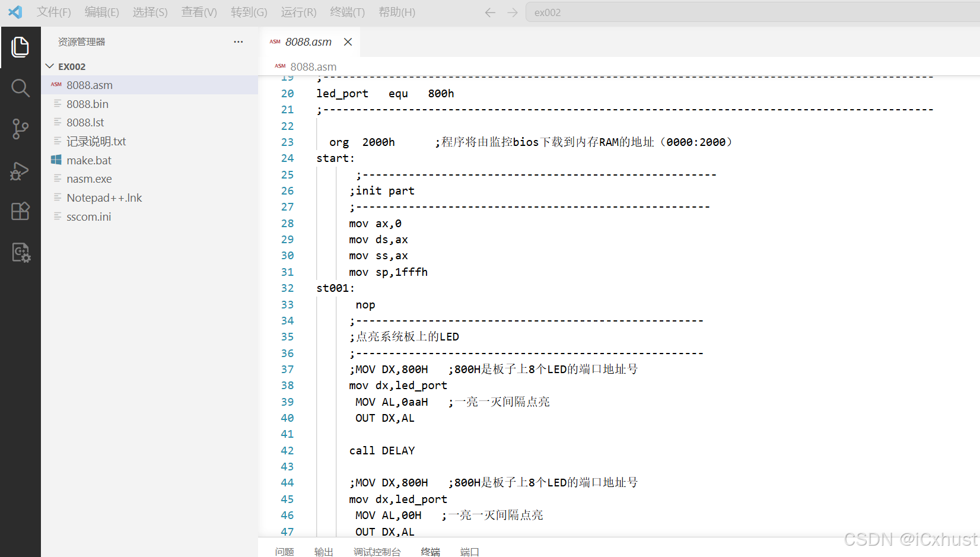Open the bottom activity bar file-gear icon
This screenshot has width=980, height=557.
pos(21,253)
